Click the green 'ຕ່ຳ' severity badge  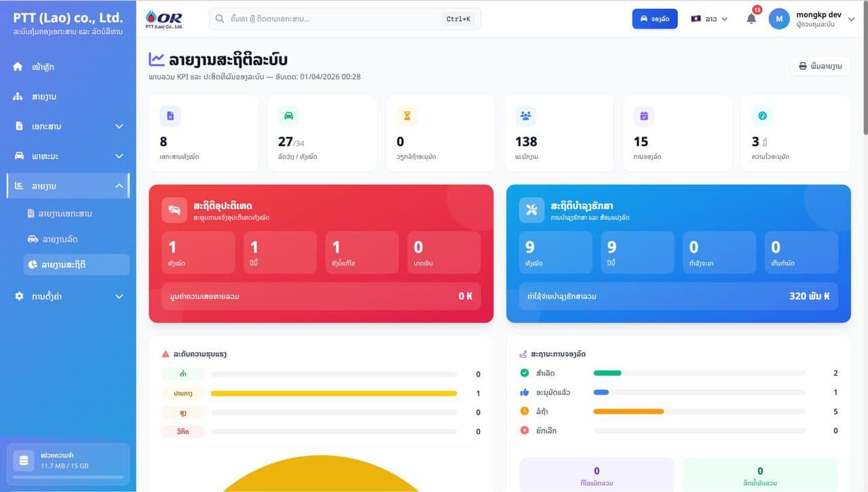[183, 374]
